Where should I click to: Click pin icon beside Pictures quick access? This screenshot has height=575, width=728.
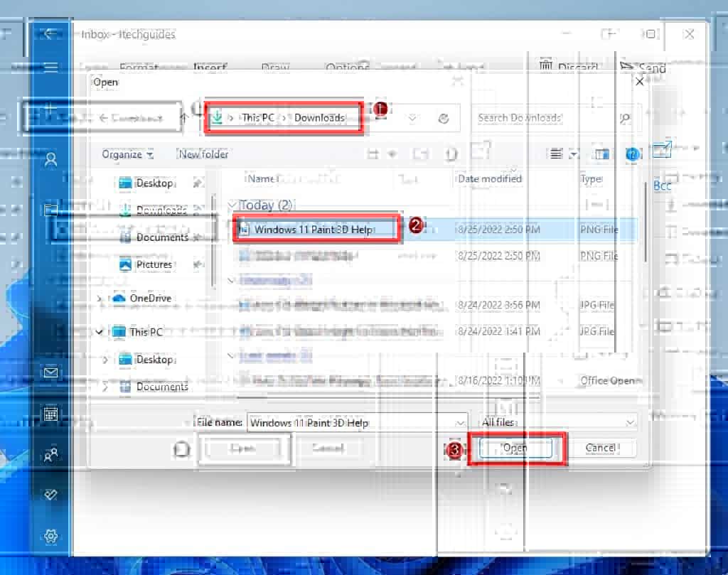point(198,264)
